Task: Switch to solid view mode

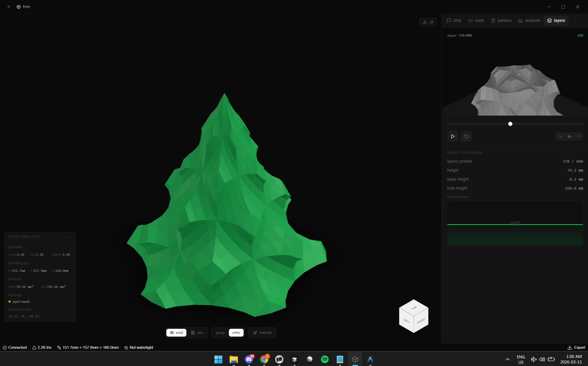Action: 176,333
